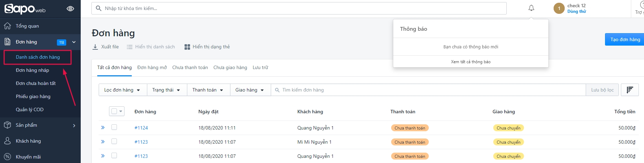Check the box for Mi Mi Nguyễn order

(114, 142)
